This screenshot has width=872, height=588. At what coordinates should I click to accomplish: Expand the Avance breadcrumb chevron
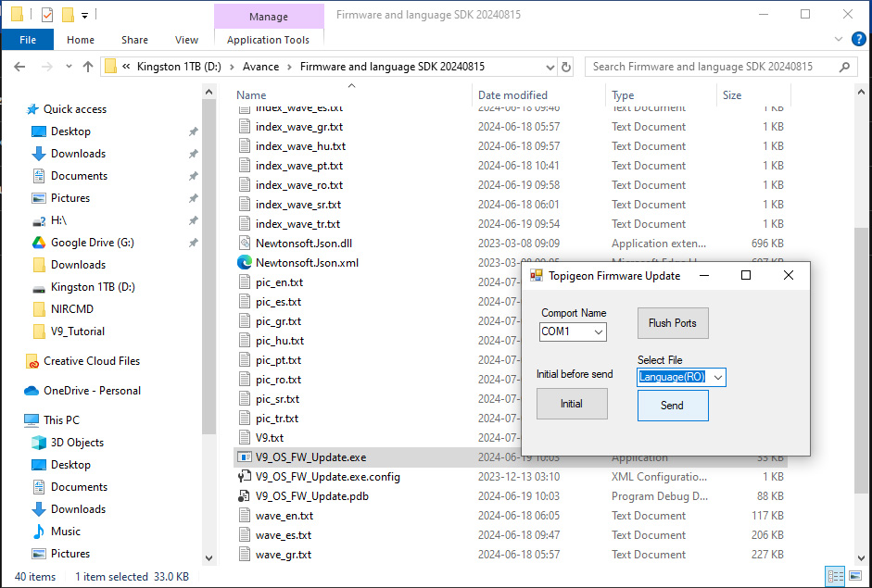click(289, 68)
